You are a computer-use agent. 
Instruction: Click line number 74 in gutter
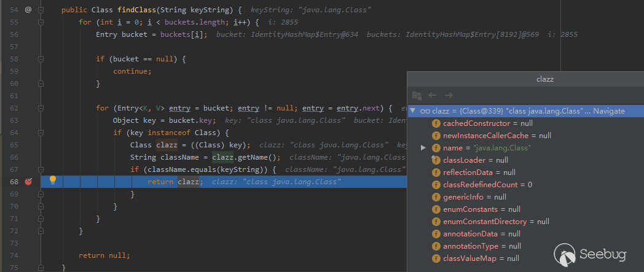click(x=14, y=255)
